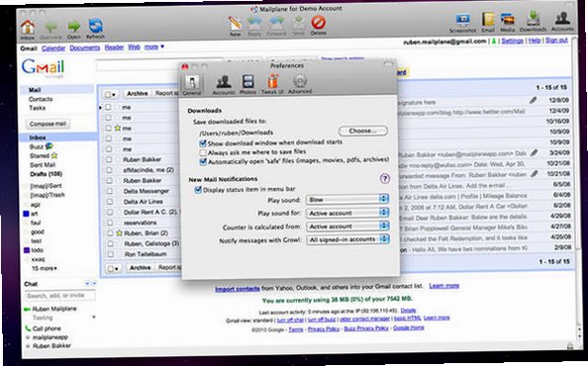The height and width of the screenshot is (366, 588).
Task: Toggle Show download window when download starts
Action: [x=203, y=143]
